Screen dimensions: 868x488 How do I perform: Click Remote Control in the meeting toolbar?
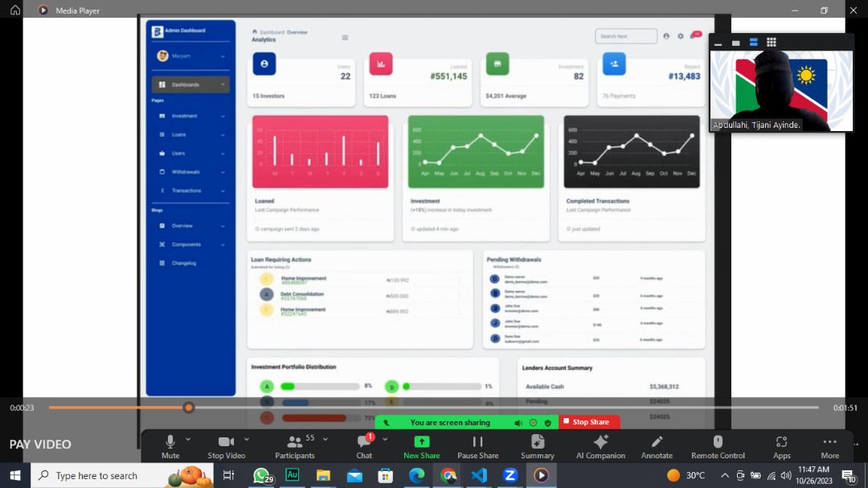coord(718,443)
